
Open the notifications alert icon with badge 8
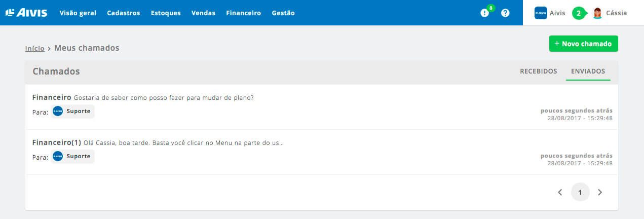pyautogui.click(x=484, y=13)
